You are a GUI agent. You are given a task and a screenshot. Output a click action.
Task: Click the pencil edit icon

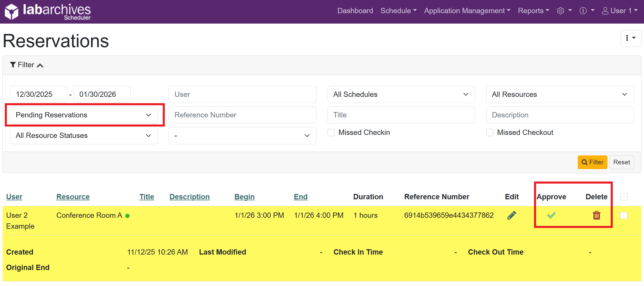click(x=511, y=215)
